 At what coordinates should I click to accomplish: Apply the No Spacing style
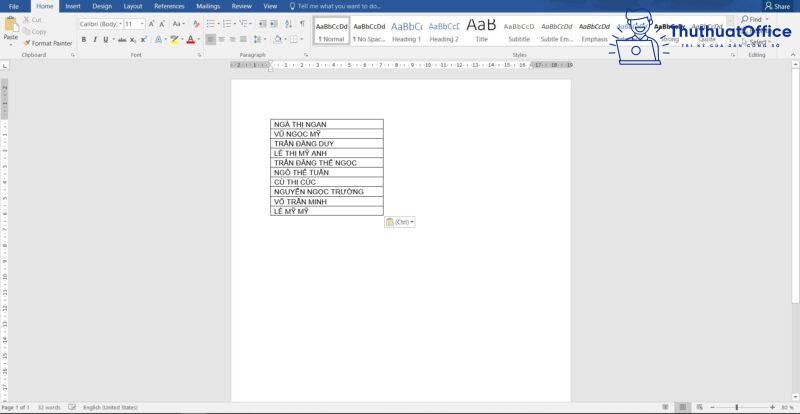tap(369, 32)
